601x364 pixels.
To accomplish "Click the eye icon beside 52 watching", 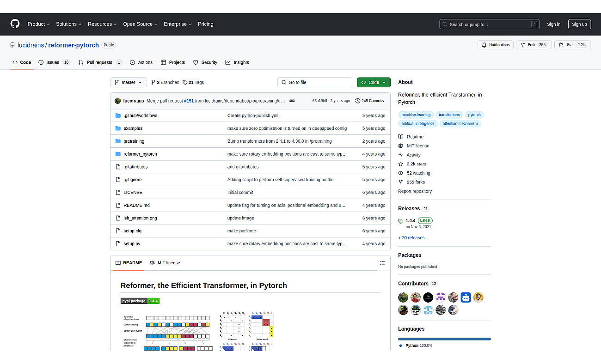I will pos(401,173).
